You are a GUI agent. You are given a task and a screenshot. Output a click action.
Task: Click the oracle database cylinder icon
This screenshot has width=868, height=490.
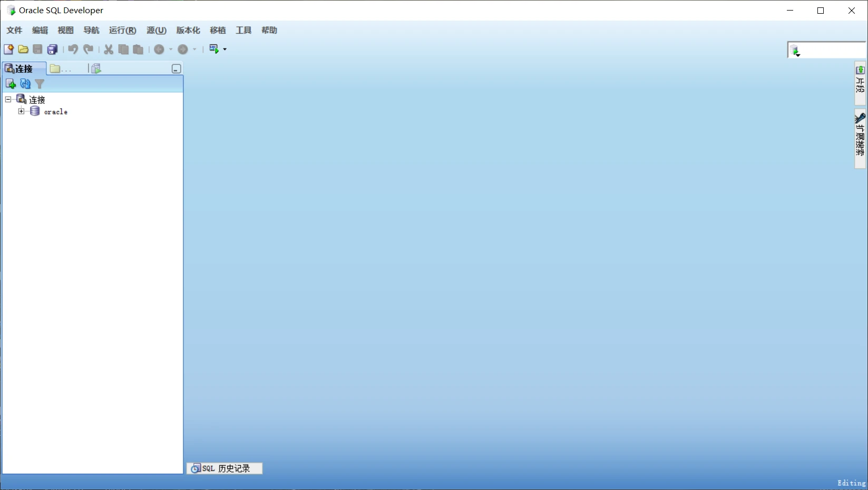click(x=35, y=111)
